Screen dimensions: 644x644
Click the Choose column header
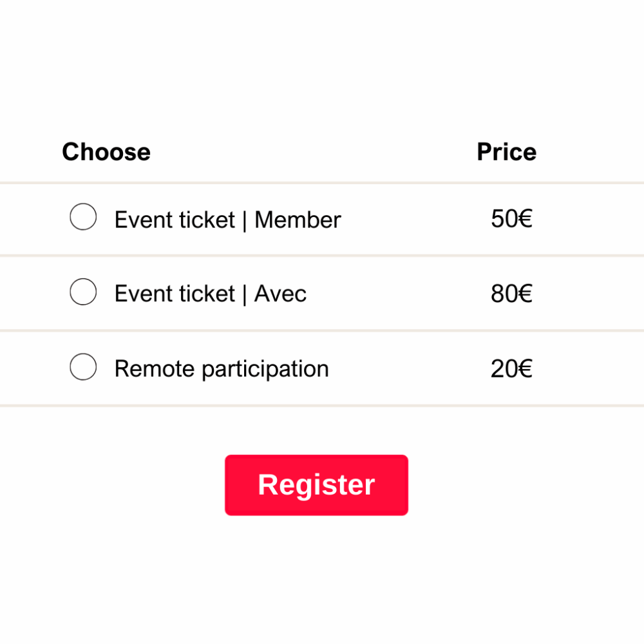pos(106,152)
